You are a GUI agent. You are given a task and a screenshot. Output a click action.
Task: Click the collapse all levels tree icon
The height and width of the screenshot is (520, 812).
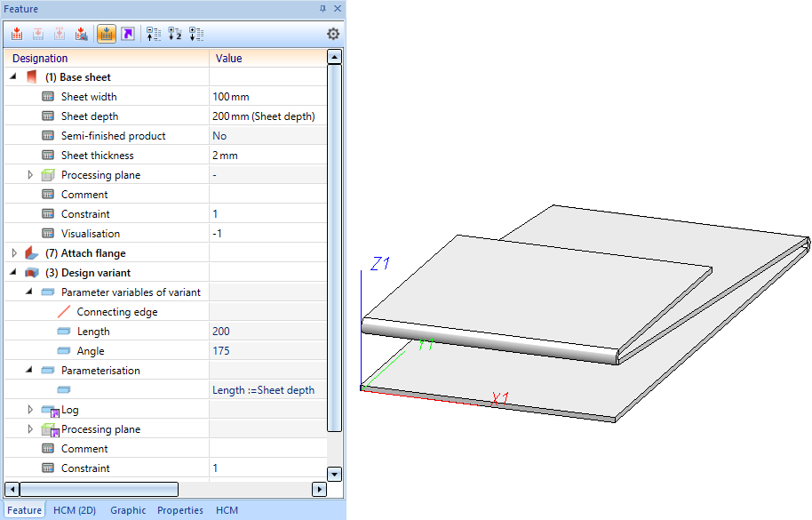pyautogui.click(x=154, y=34)
